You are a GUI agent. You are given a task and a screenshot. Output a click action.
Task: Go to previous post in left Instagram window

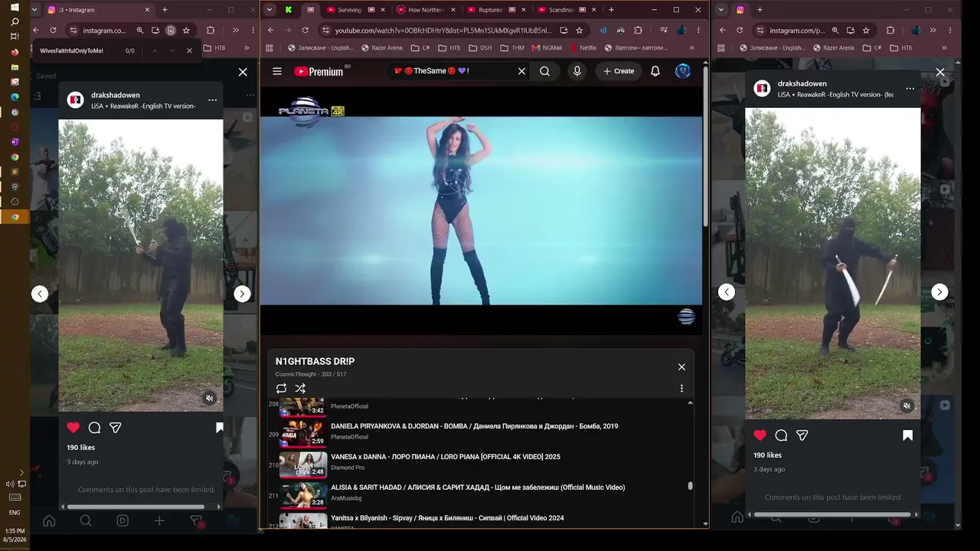tap(40, 294)
